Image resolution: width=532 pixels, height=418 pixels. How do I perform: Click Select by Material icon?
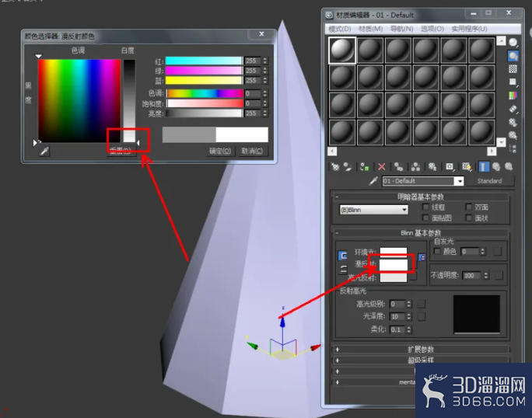(513, 135)
